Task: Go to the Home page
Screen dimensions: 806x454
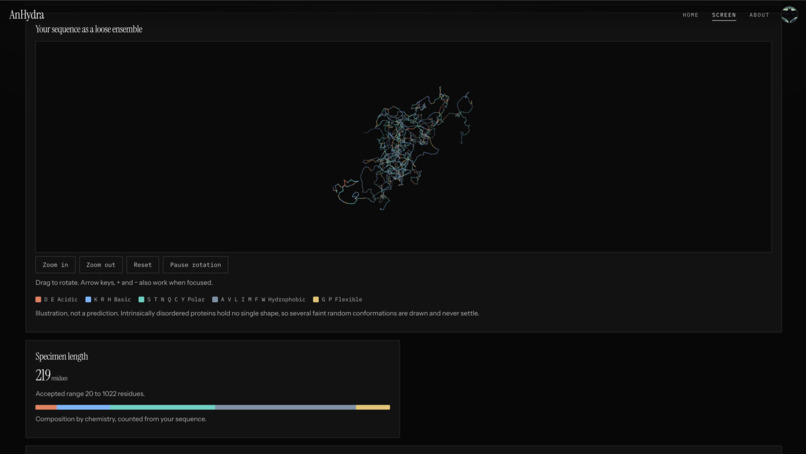Action: point(690,15)
